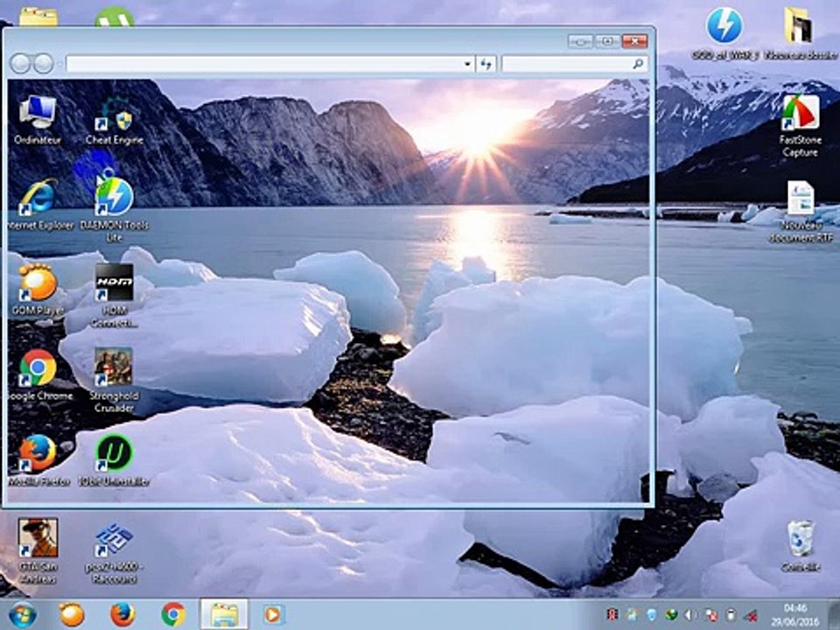The image size is (840, 630).
Task: Open the taskbar clock and date
Action: (x=795, y=615)
